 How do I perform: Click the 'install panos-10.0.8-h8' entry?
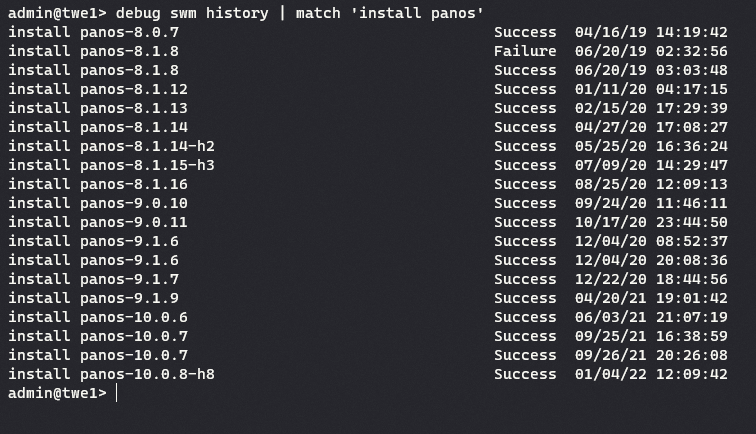(111, 374)
